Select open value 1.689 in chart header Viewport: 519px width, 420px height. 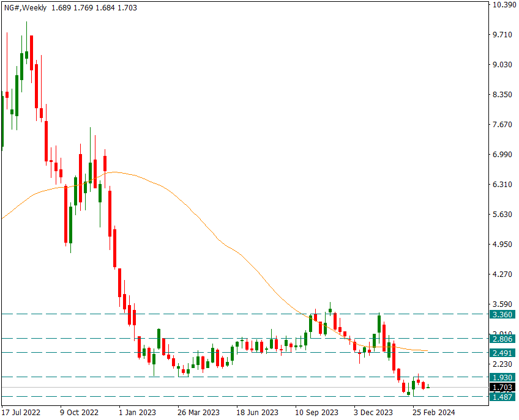point(61,7)
